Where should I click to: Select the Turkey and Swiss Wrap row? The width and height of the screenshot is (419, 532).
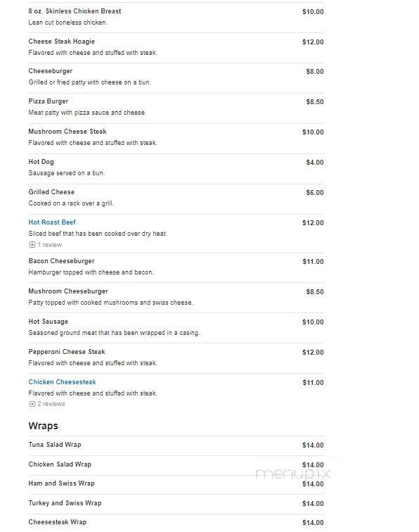[x=176, y=504]
